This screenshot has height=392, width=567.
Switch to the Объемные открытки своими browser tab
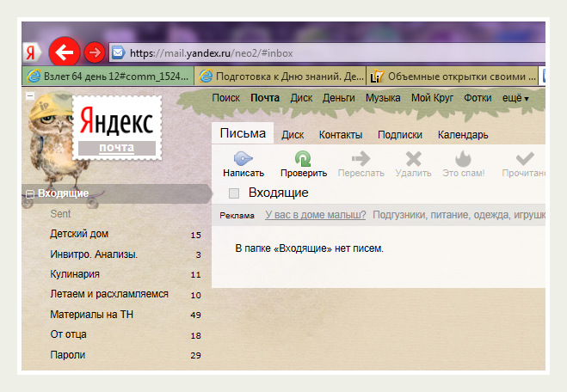coord(452,77)
